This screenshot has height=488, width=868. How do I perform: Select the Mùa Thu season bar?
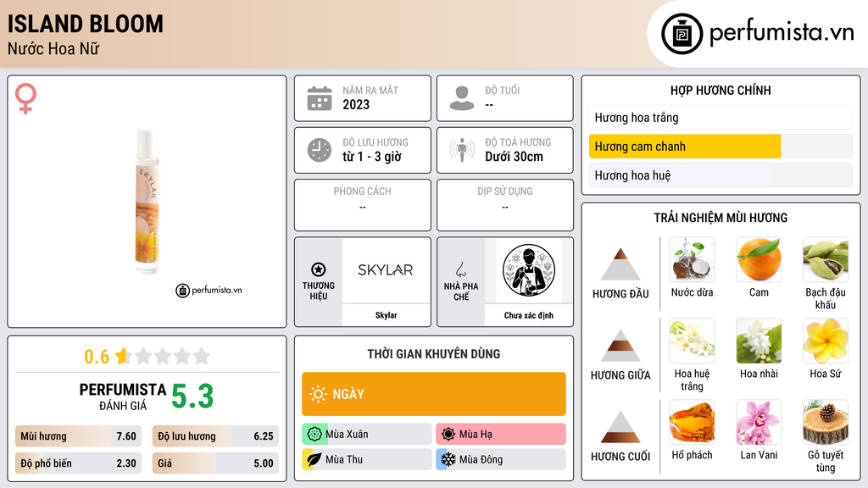(367, 459)
